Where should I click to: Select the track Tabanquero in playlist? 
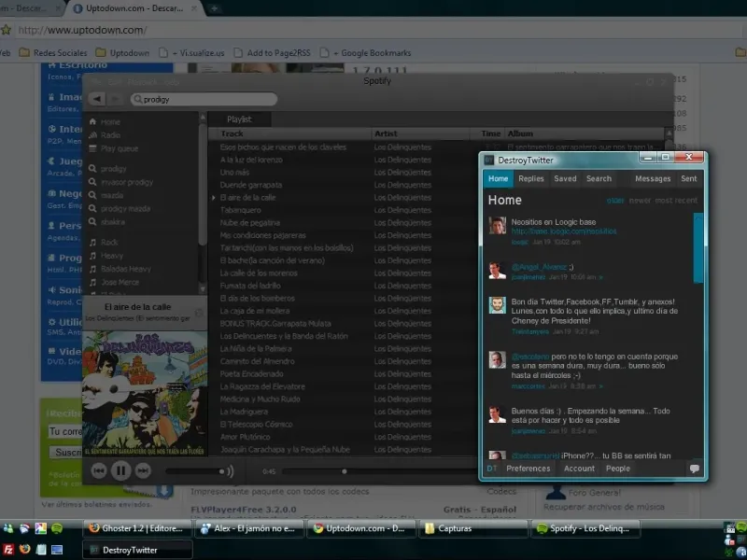241,210
